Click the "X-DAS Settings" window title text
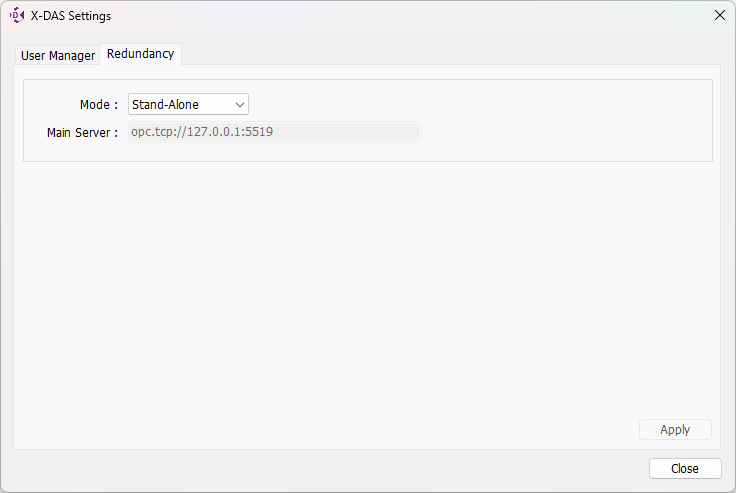 pyautogui.click(x=71, y=16)
